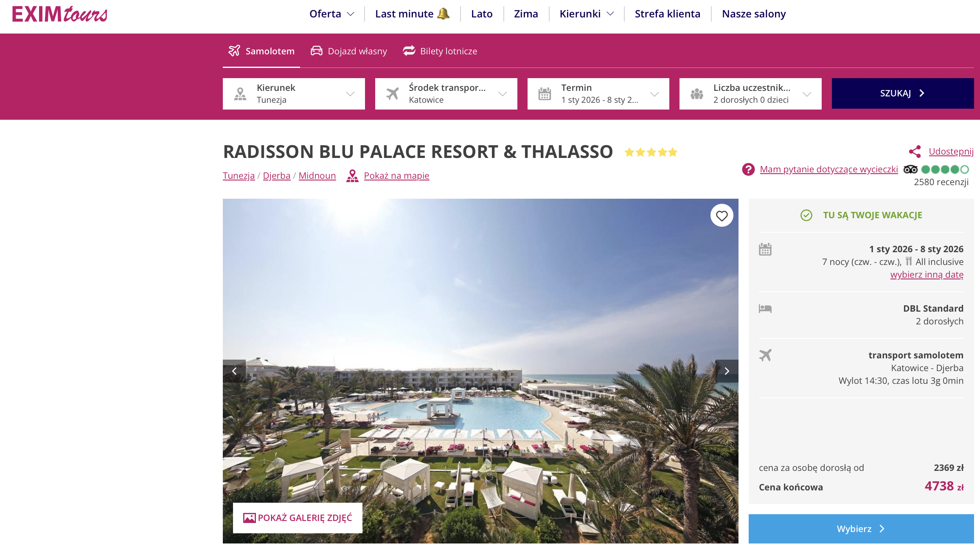This screenshot has height=549, width=980.
Task: Click the EXIM tours logo
Action: (x=60, y=14)
